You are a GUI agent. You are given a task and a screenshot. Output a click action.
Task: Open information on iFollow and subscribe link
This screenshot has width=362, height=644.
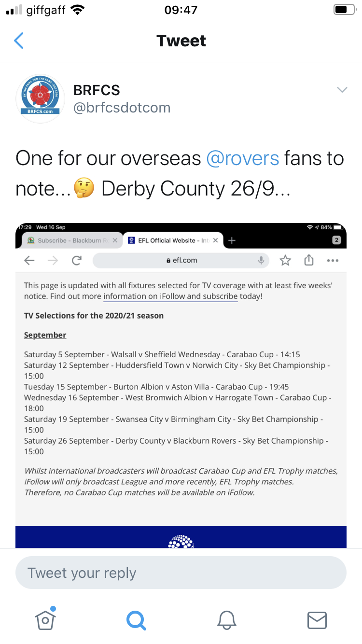click(170, 296)
